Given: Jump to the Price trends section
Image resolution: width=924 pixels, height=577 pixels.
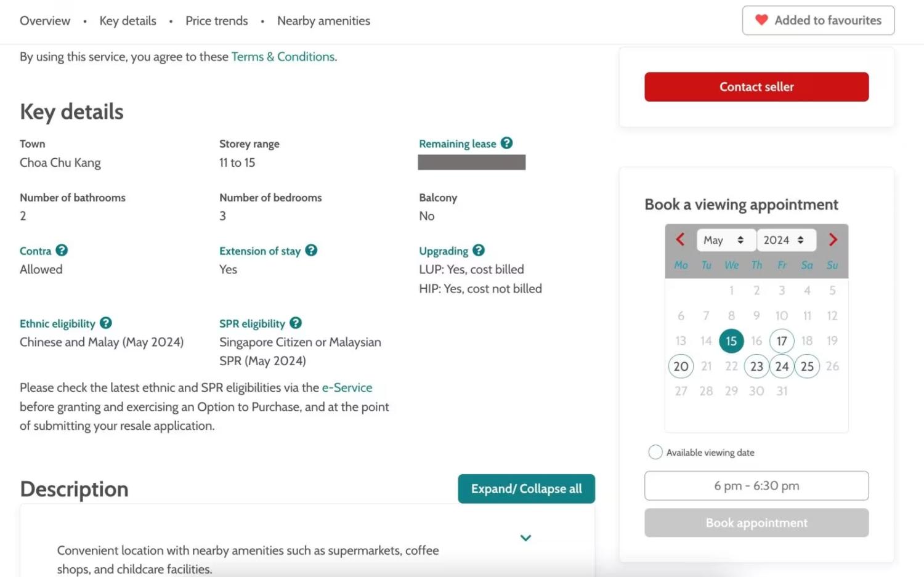Looking at the screenshot, I should (x=216, y=21).
